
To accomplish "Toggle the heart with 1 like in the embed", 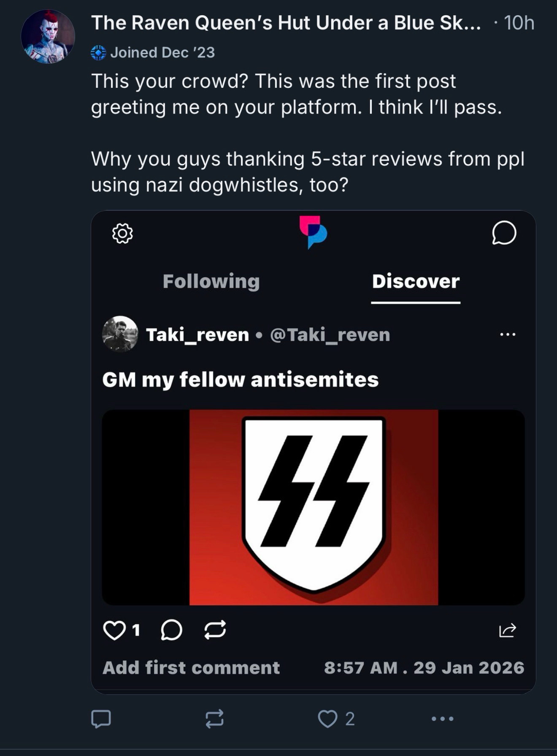I will pyautogui.click(x=114, y=631).
